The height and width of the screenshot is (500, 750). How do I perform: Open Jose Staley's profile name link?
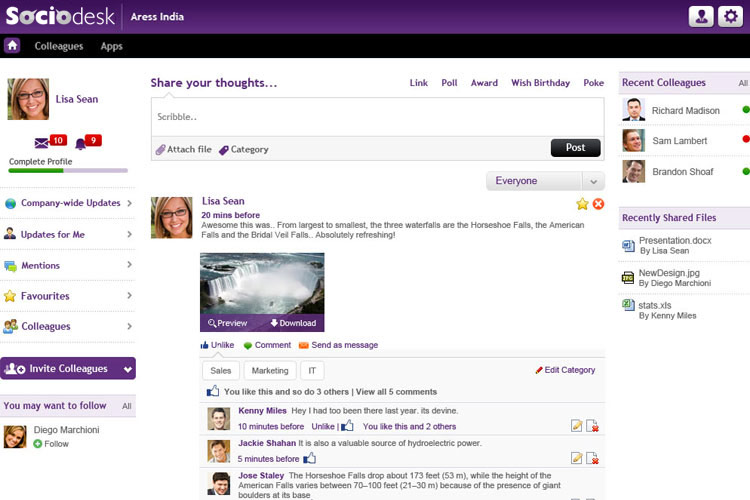261,475
